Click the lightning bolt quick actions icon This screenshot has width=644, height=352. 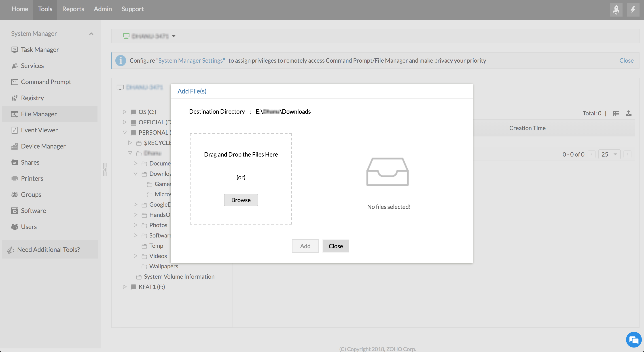pyautogui.click(x=633, y=9)
